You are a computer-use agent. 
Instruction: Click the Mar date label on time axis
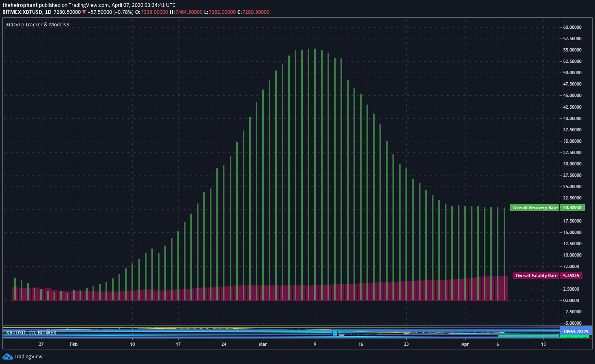point(263,344)
